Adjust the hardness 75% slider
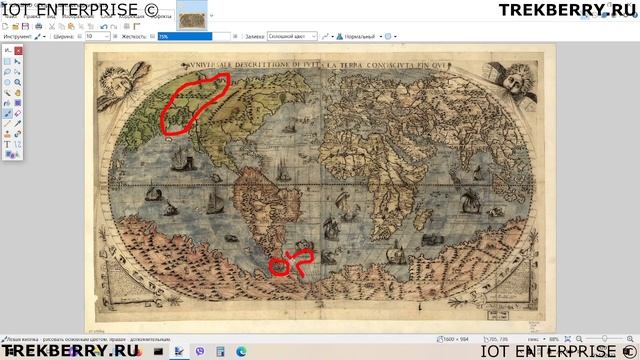 pos(194,36)
